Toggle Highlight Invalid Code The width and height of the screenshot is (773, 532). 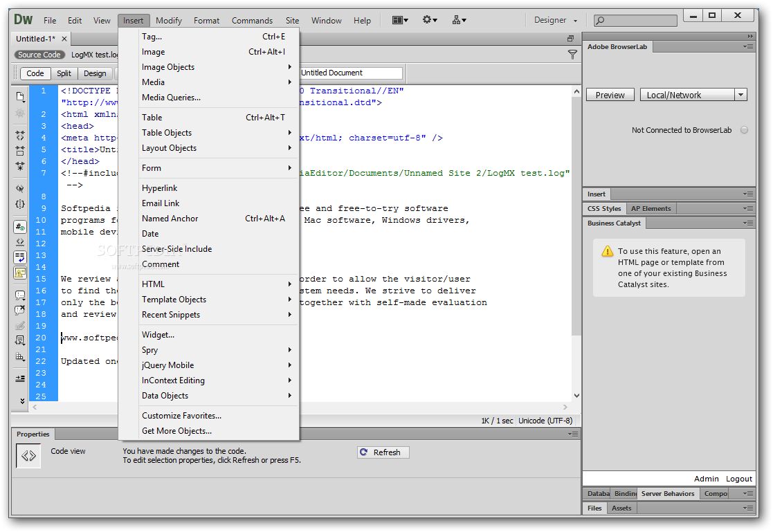pyautogui.click(x=19, y=242)
